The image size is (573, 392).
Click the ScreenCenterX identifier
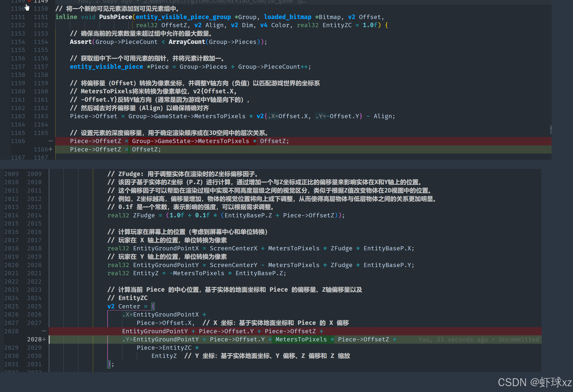234,248
